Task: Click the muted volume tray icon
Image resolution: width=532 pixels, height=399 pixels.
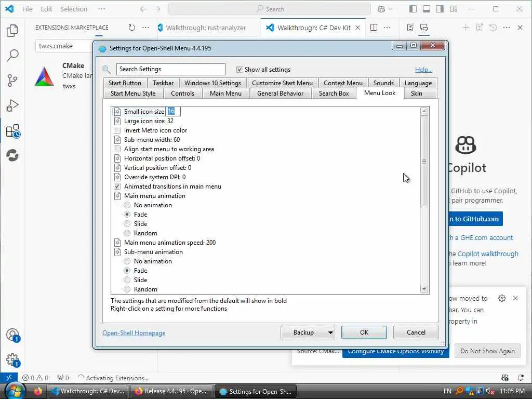Action: coord(489,391)
